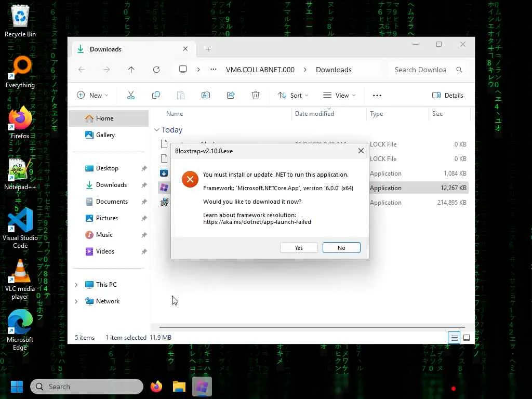Go forward in File Explorer

[x=107, y=70]
